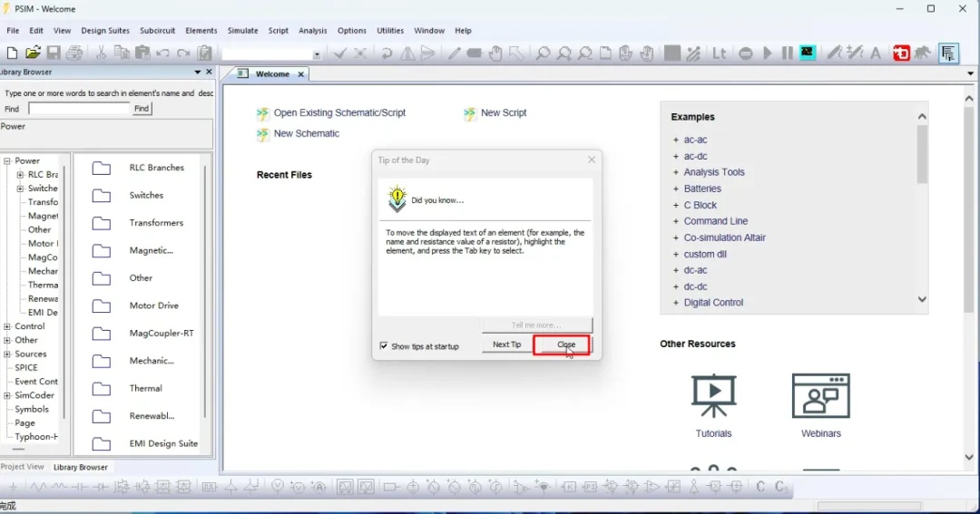Collapse the Power tree node
Image resolution: width=980 pixels, height=514 pixels.
(7, 161)
